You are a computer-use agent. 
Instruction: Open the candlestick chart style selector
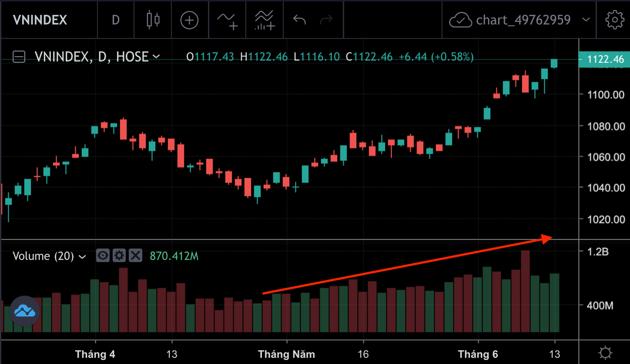pos(153,20)
